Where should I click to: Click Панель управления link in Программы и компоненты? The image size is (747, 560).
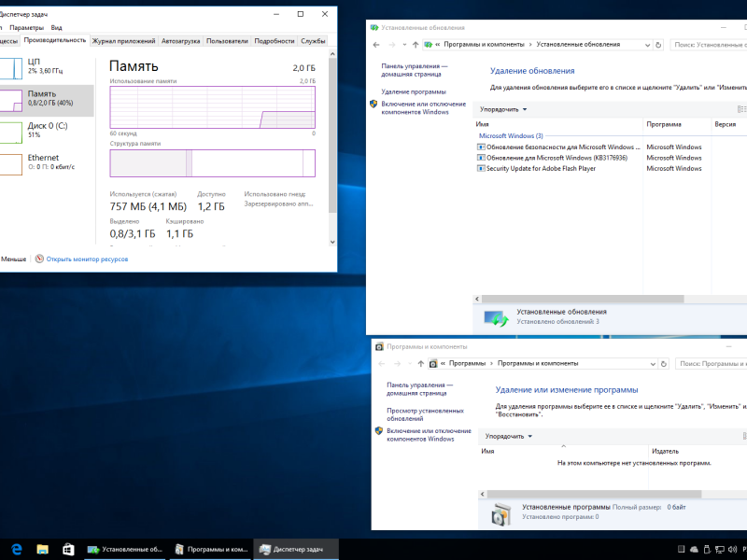419,389
